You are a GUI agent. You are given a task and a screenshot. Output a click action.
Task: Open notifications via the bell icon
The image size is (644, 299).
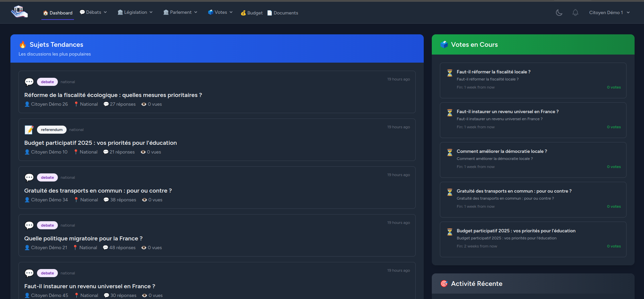point(575,12)
